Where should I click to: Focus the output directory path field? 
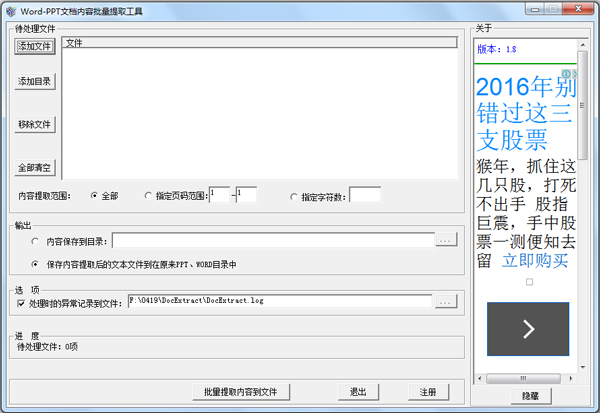[x=273, y=240]
